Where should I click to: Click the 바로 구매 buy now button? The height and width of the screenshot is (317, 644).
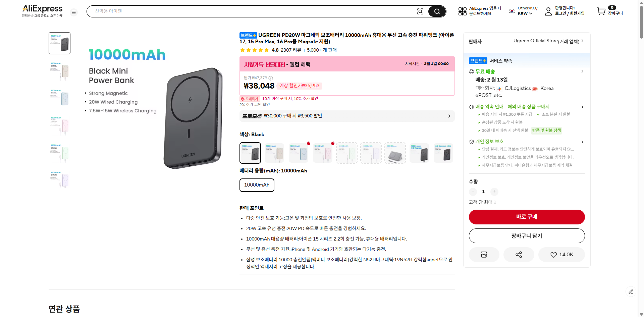(x=527, y=217)
